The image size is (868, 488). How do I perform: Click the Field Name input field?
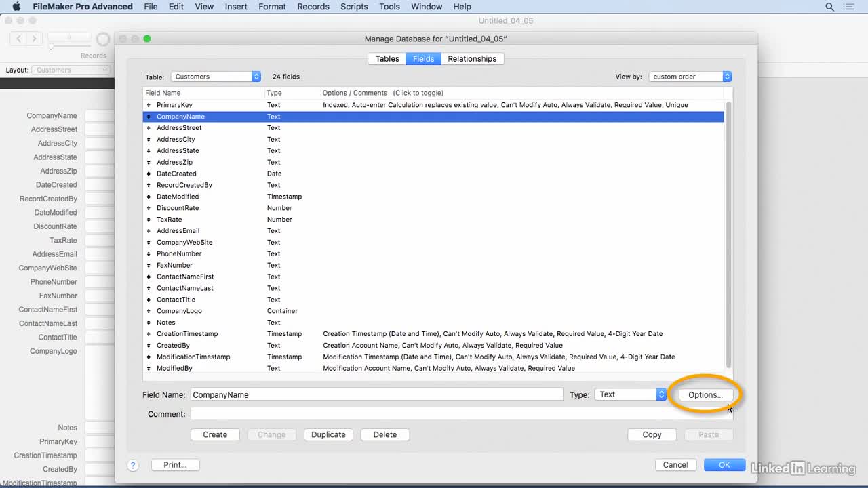tap(376, 394)
